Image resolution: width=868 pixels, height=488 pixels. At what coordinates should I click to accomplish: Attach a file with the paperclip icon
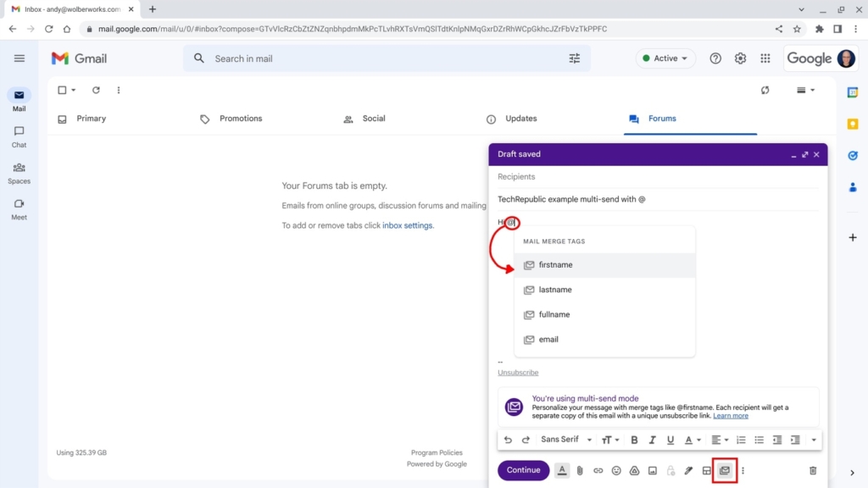(x=580, y=470)
